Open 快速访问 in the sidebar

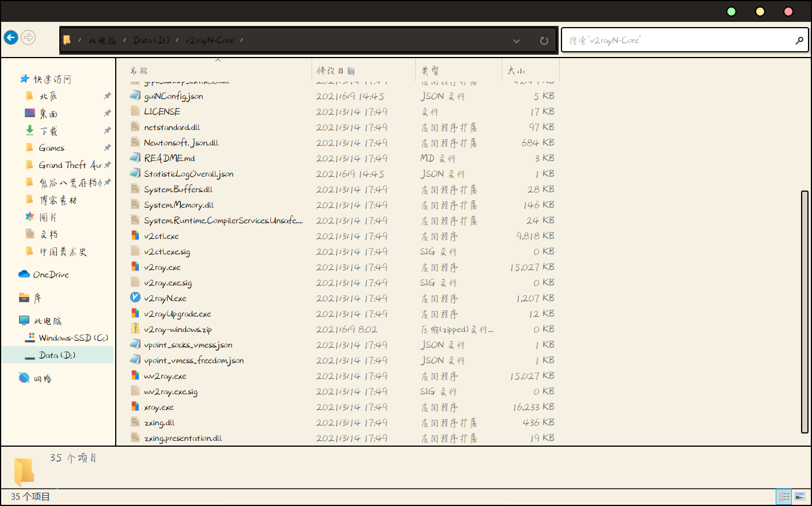(x=52, y=79)
